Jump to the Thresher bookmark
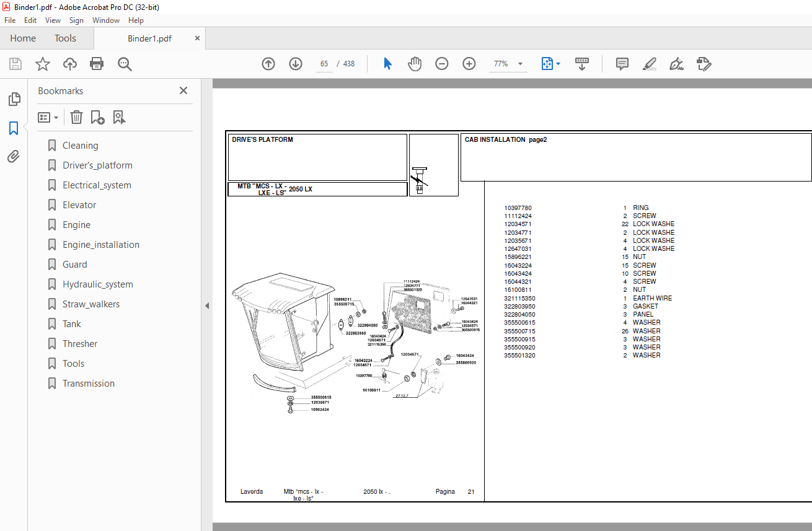 80,344
